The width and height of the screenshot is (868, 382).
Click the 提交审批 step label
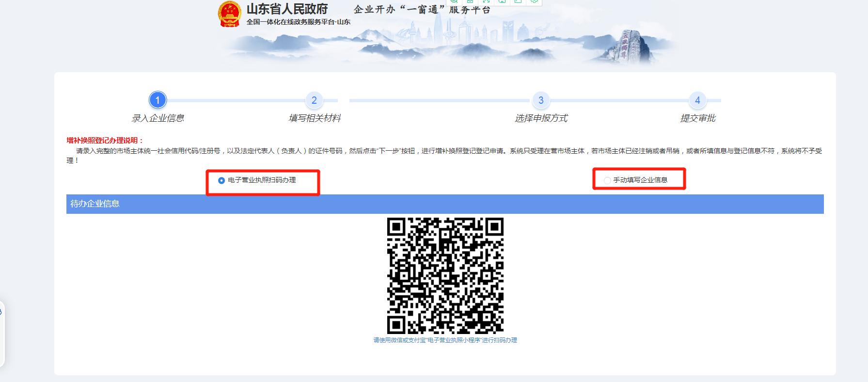pyautogui.click(x=697, y=118)
